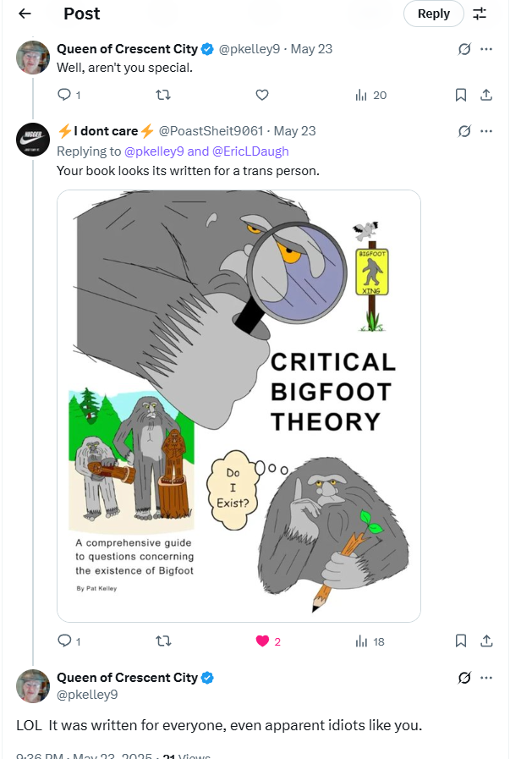
Task: Click the Reply button at top
Action: (433, 14)
